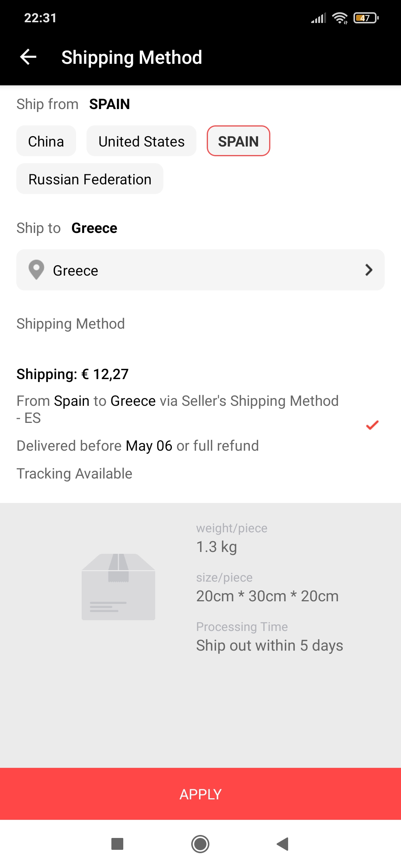Tap the back arrow in header
The image size is (401, 868).
(28, 57)
